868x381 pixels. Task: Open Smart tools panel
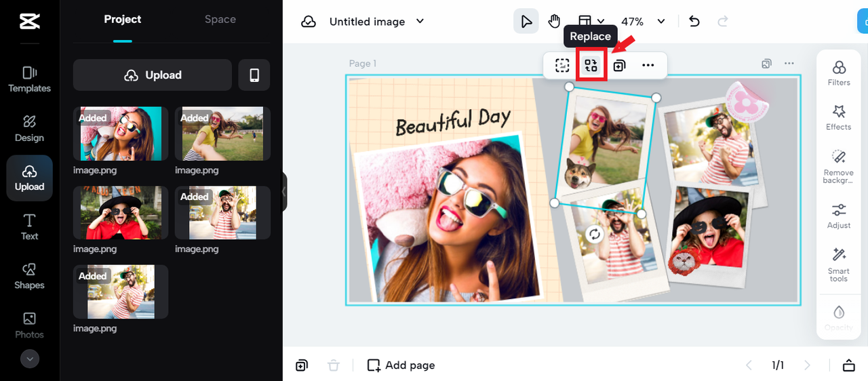(x=839, y=264)
